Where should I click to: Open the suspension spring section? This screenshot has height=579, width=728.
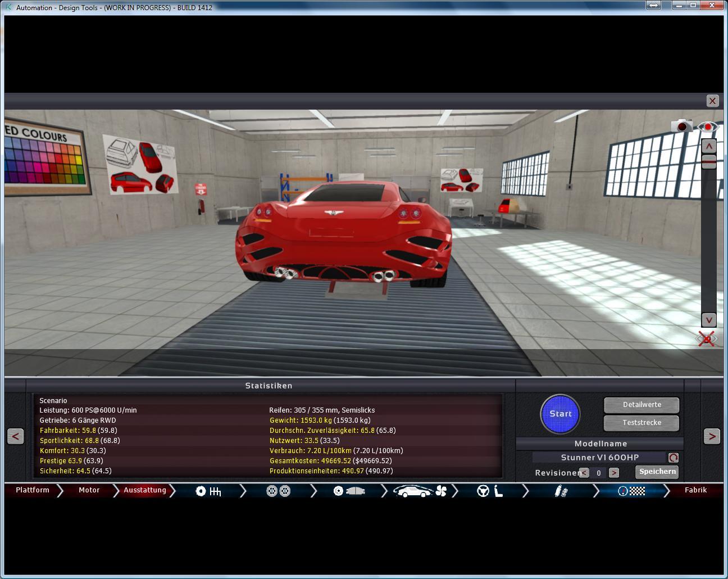pos(560,491)
